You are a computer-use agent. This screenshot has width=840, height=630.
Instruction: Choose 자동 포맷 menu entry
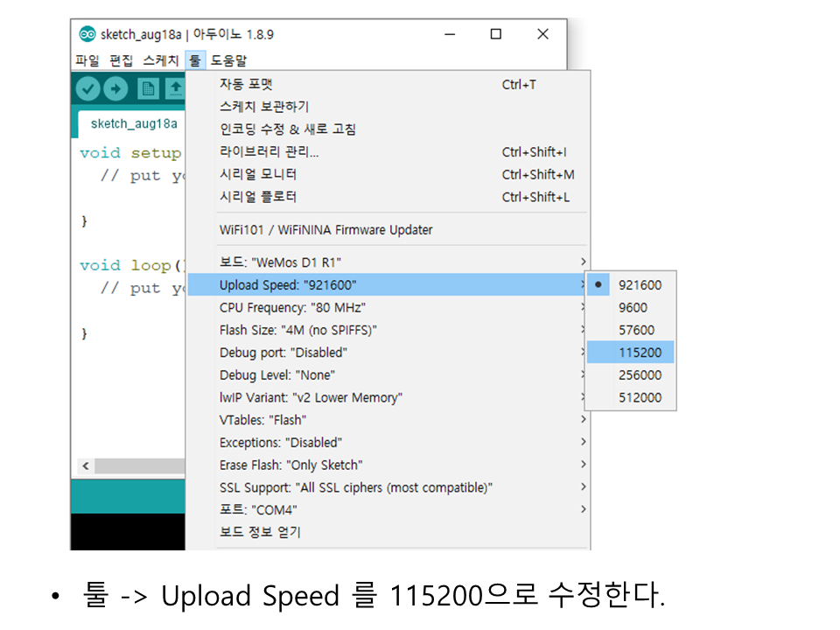click(389, 84)
